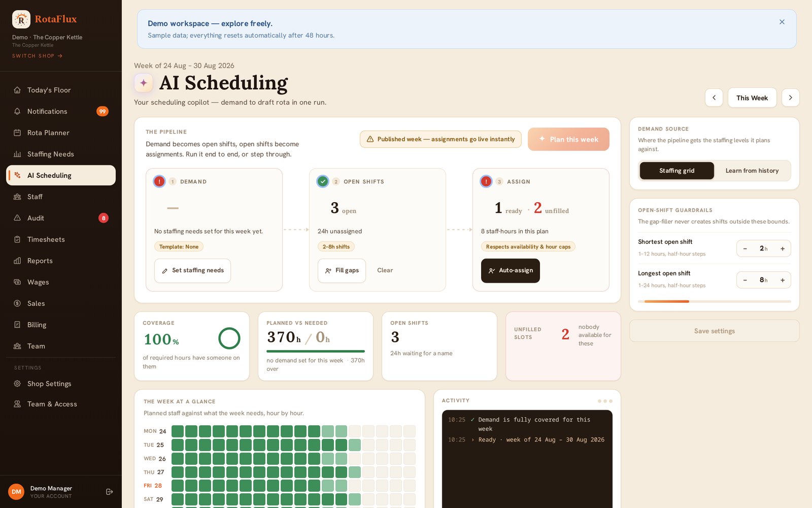Click the orange guardrails range bar

point(667,302)
